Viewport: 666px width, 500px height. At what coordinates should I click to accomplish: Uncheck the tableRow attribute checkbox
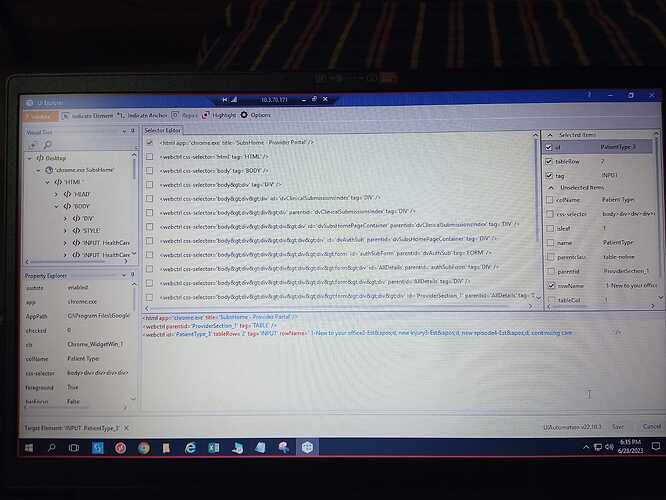(x=549, y=161)
